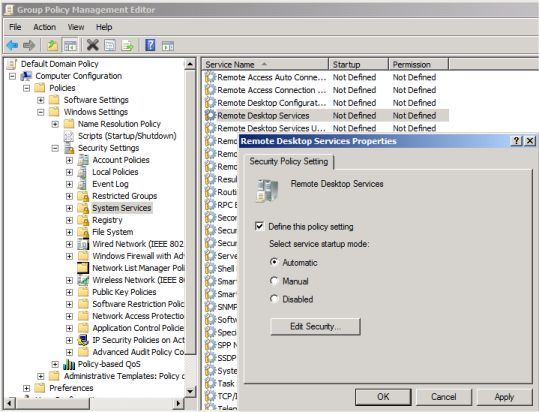Open the Help question mark icon
Image resolution: width=539 pixels, height=412 pixels.
[150, 45]
